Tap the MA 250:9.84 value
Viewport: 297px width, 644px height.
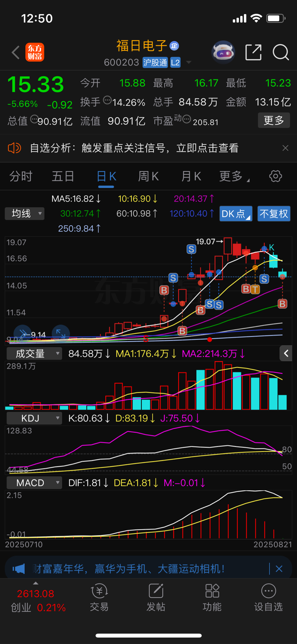(79, 228)
